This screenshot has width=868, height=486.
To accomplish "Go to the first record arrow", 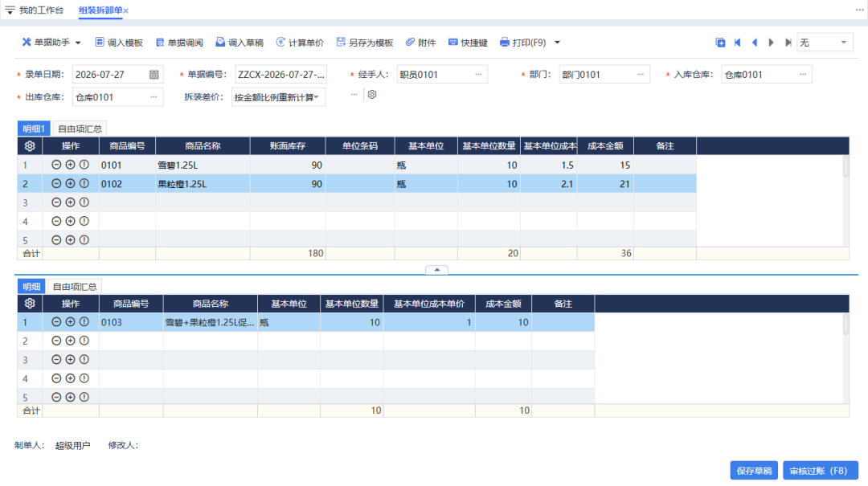I will [x=737, y=43].
